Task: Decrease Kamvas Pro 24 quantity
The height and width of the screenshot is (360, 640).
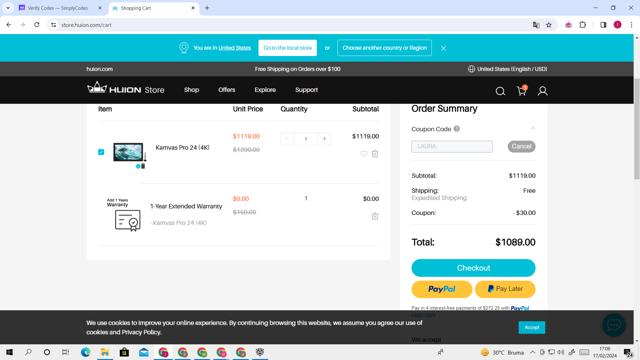Action: pos(287,139)
